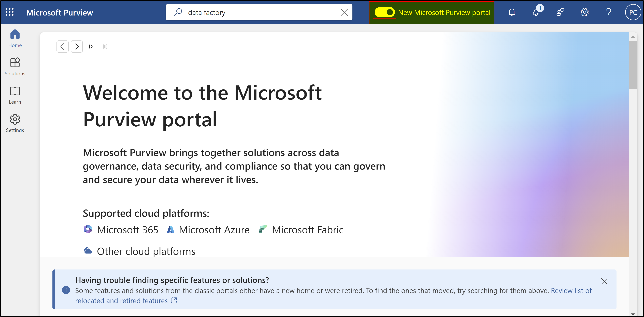Click the Microsoft Purview title

[60, 12]
